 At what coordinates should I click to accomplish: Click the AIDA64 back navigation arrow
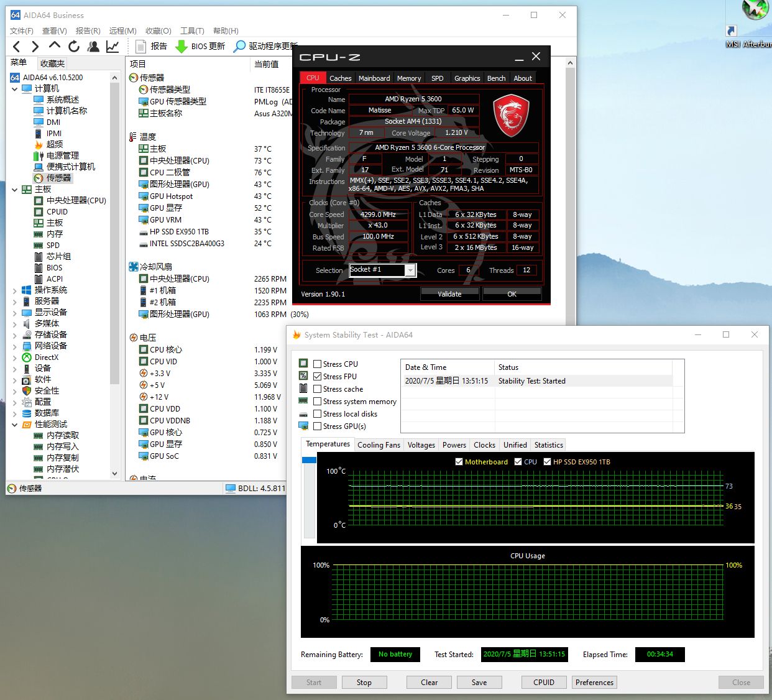[x=17, y=46]
